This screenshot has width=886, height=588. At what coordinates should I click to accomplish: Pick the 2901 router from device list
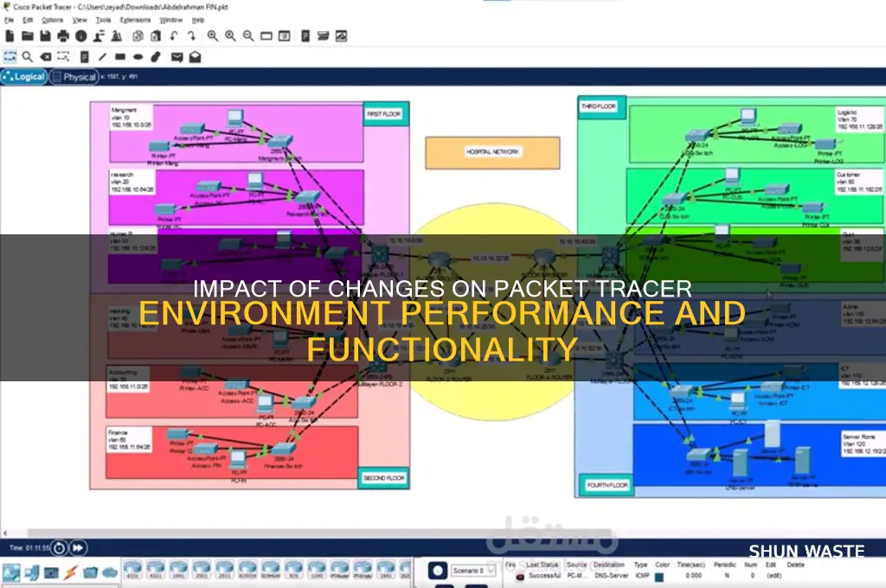(201, 569)
